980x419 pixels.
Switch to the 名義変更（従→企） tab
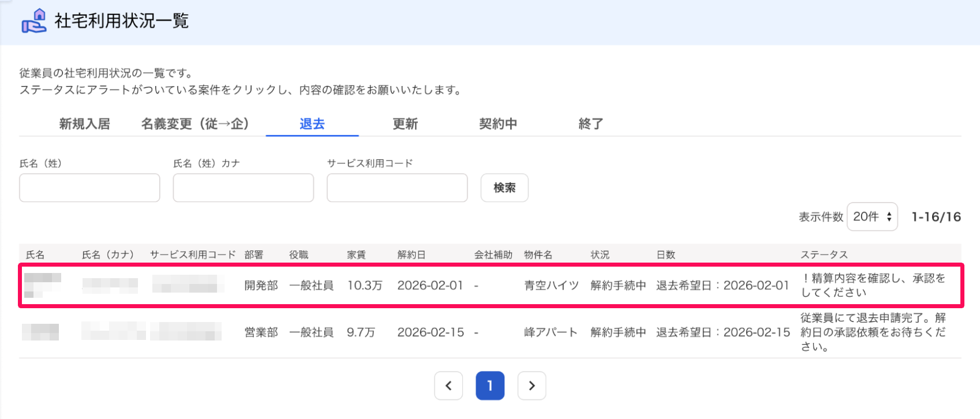tap(194, 124)
